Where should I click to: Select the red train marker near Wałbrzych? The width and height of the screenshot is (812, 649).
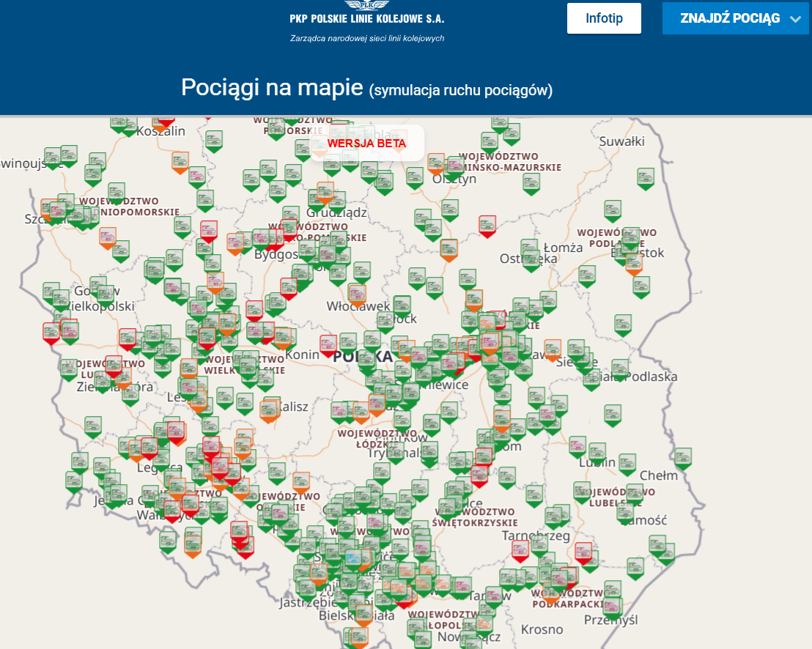point(172,508)
